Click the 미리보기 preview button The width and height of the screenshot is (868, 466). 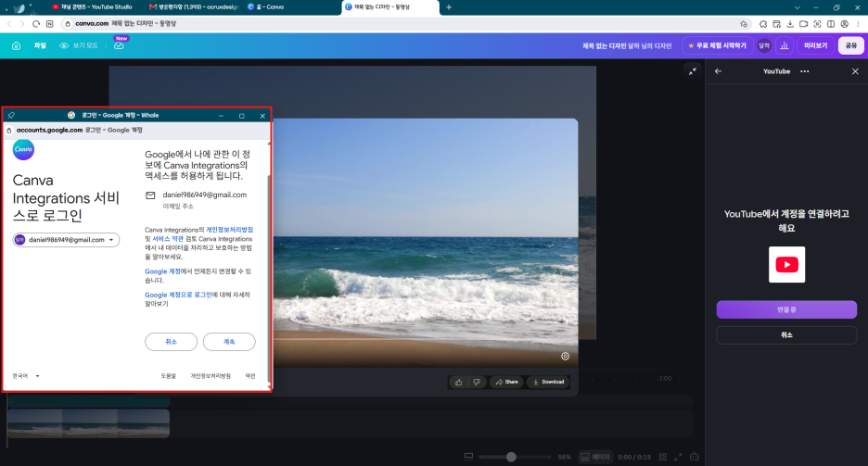815,46
